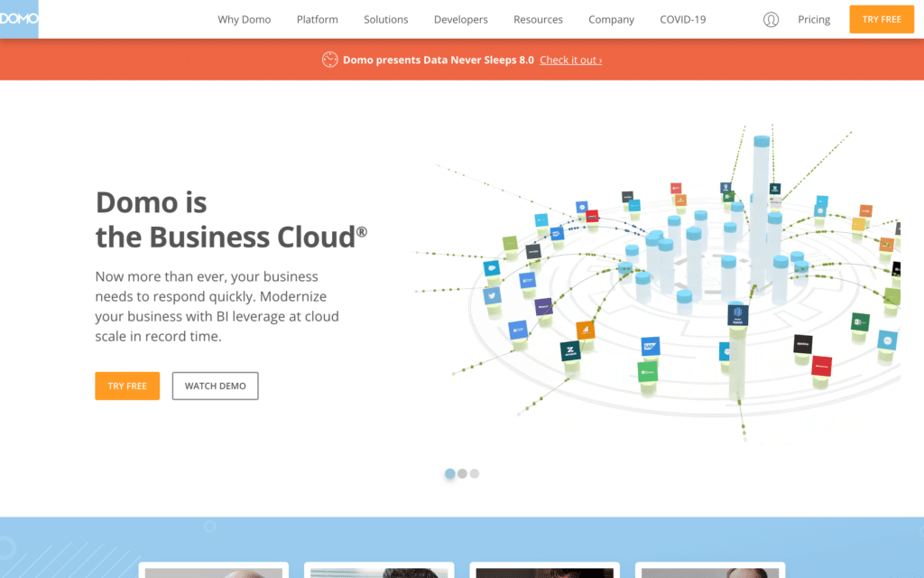This screenshot has height=578, width=924.
Task: Open the Developers menu
Action: point(461,20)
